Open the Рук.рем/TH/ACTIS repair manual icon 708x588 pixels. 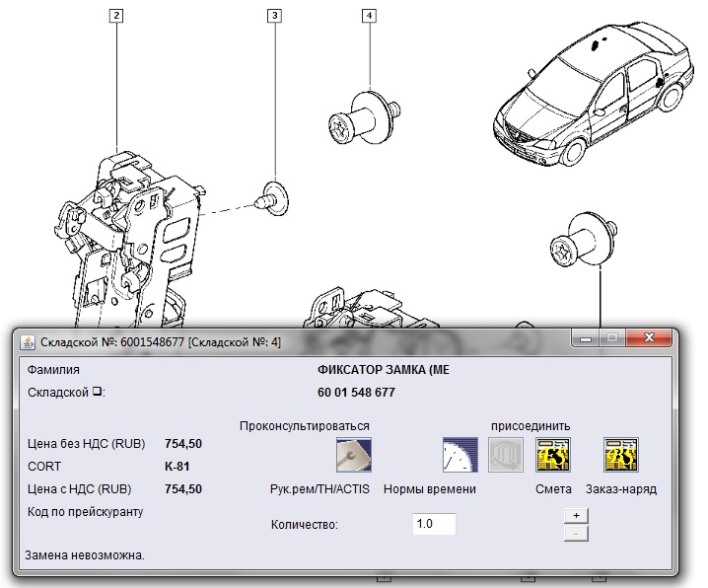tap(347, 455)
